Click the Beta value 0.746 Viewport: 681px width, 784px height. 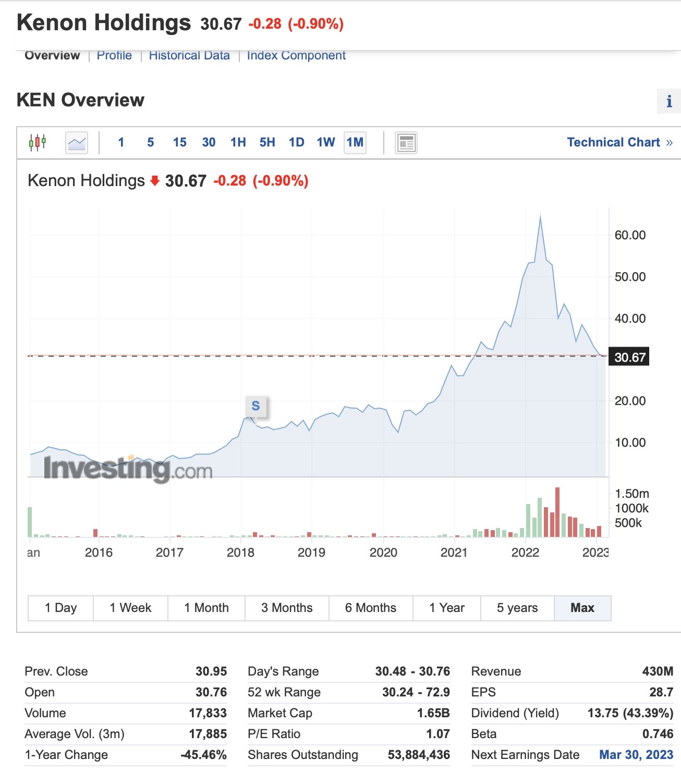tap(658, 734)
